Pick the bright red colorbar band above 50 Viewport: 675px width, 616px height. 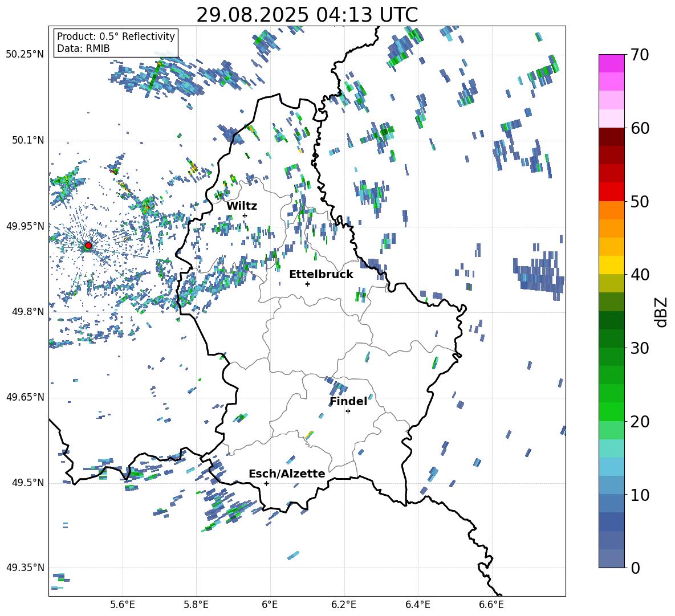(x=612, y=192)
